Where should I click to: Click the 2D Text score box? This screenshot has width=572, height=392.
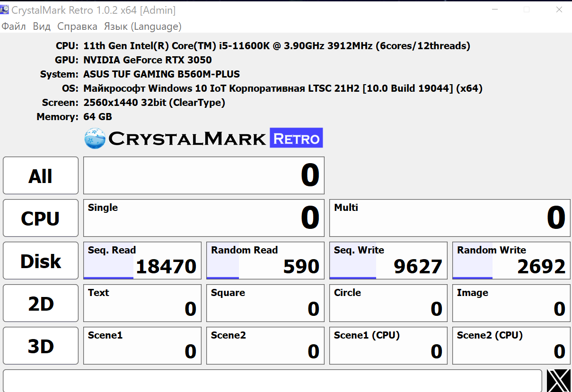click(142, 303)
